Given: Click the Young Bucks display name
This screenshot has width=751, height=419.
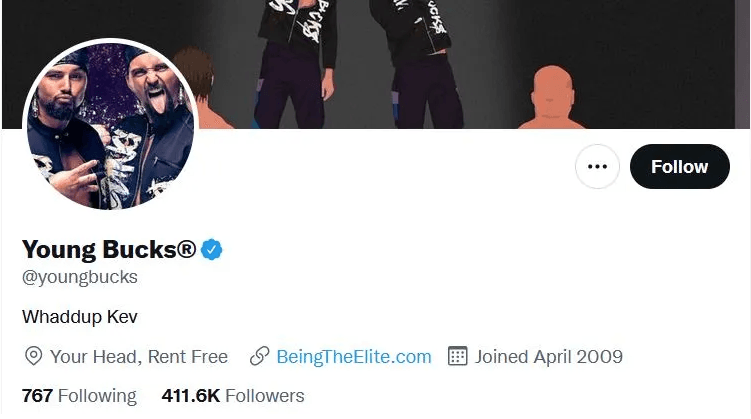Looking at the screenshot, I should pos(109,249).
